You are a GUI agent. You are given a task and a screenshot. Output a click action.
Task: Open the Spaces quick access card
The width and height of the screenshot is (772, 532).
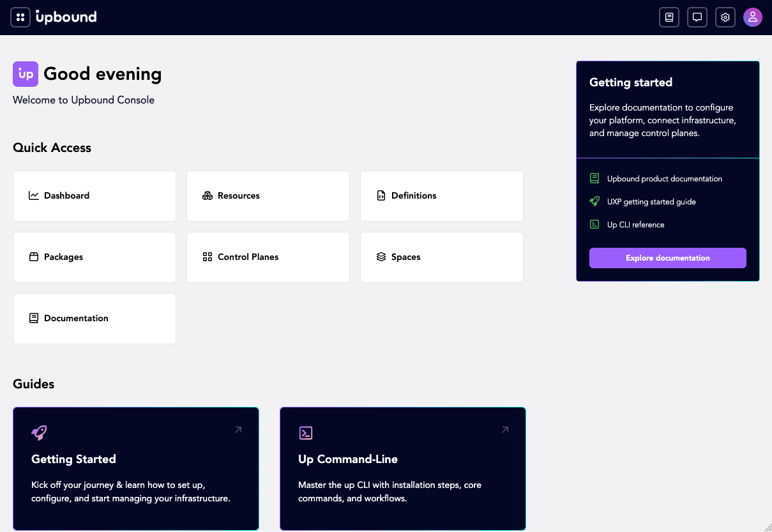pos(442,257)
